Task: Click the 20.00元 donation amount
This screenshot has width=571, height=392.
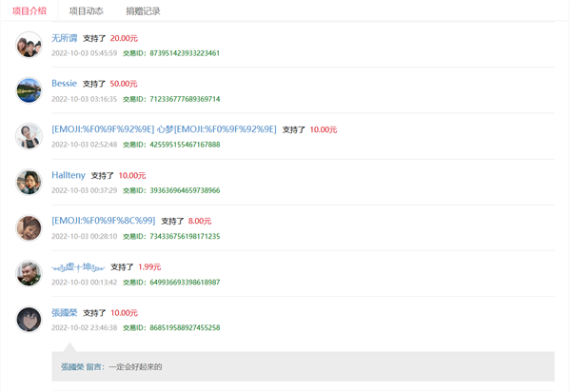Action: [124, 38]
